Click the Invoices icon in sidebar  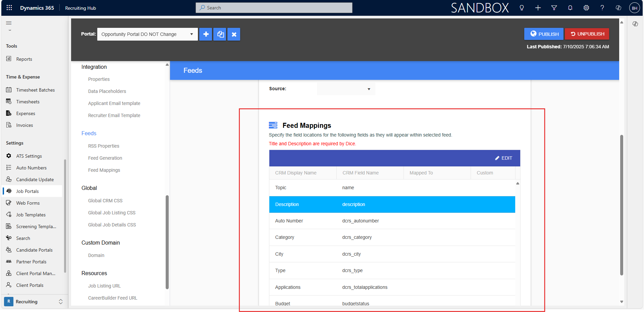(x=9, y=125)
